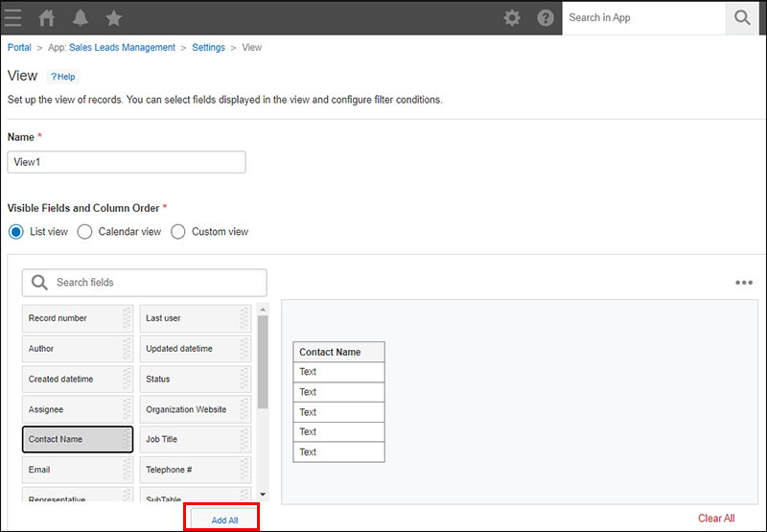Image resolution: width=767 pixels, height=532 pixels.
Task: Open the hamburger main menu
Action: (x=13, y=17)
